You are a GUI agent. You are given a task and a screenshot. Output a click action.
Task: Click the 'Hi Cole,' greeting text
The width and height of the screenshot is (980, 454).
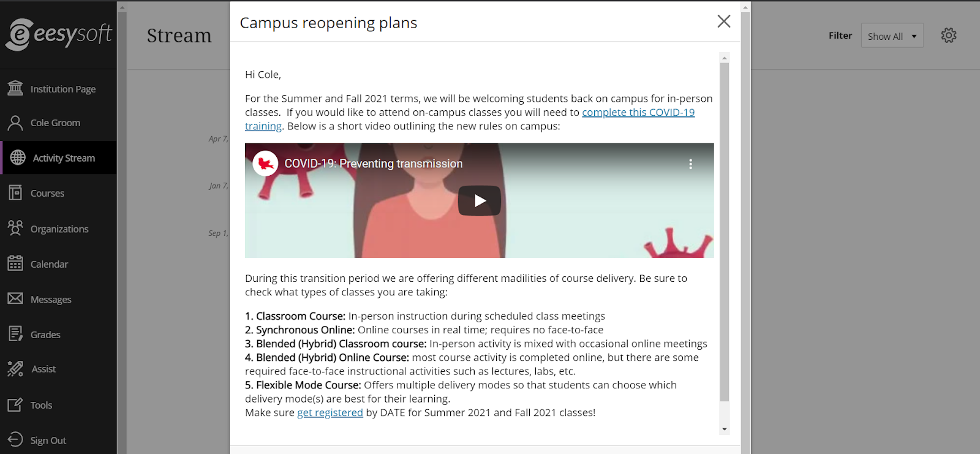coord(263,75)
